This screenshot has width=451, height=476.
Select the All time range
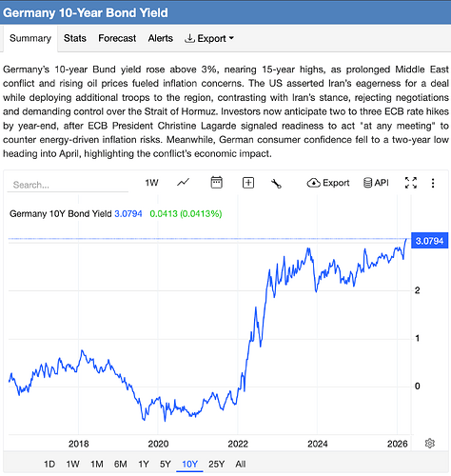pyautogui.click(x=241, y=465)
